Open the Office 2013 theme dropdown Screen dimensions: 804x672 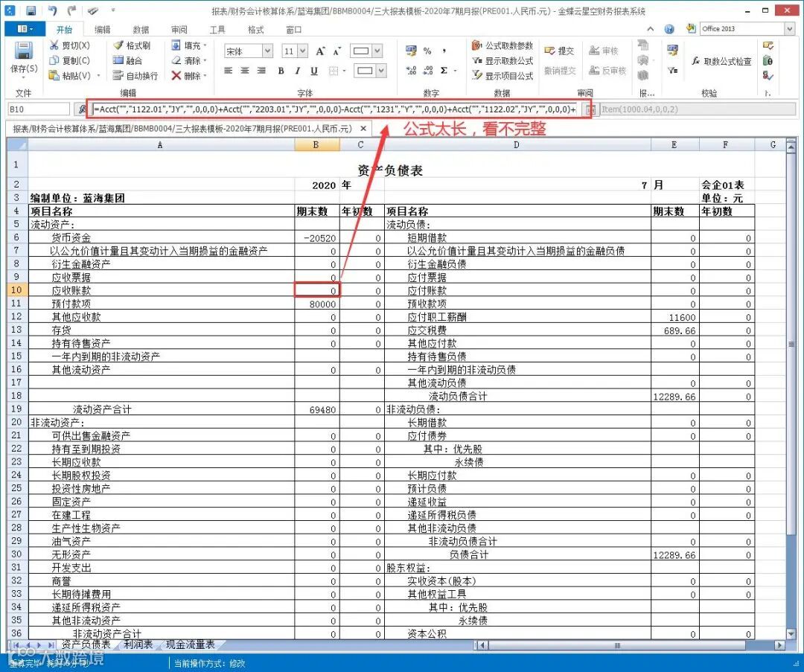tap(790, 29)
